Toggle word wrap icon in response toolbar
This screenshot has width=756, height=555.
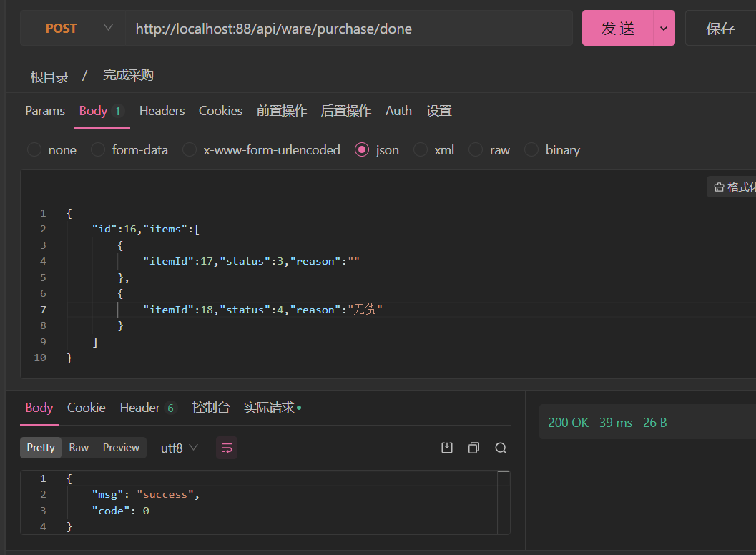tap(227, 448)
